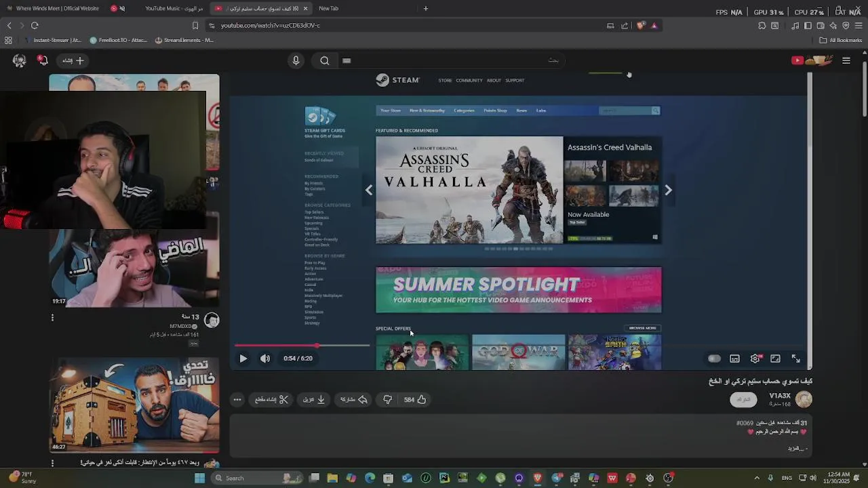Open Brave Wallet icon
The image size is (868, 488).
pos(821,26)
